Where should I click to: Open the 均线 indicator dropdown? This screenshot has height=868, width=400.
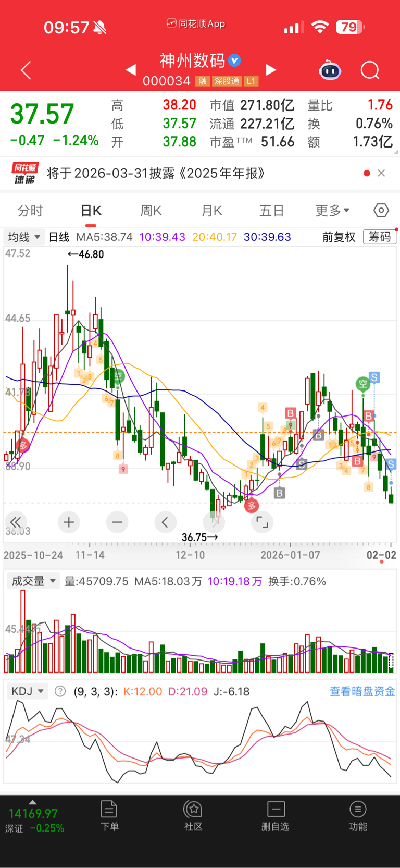(x=24, y=237)
